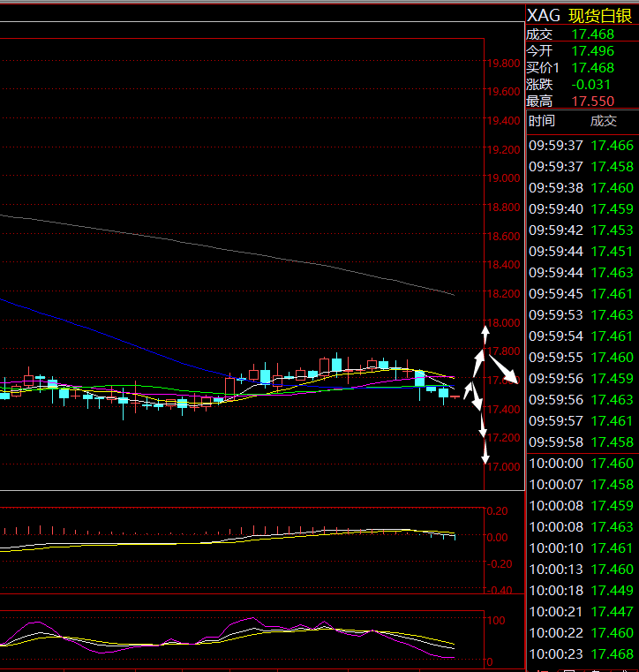Image resolution: width=639 pixels, height=672 pixels.
Task: Select the 今开 value 17.496
Action: 592,51
